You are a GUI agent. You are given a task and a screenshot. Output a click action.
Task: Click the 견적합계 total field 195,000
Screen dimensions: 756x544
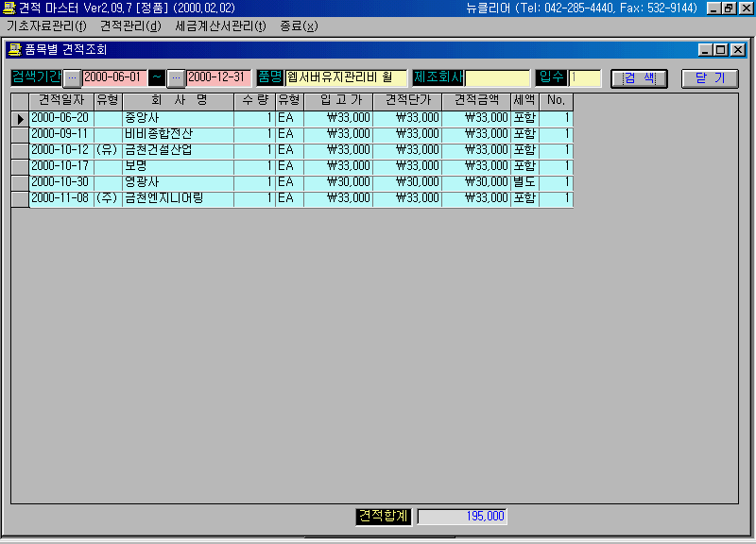coord(462,517)
